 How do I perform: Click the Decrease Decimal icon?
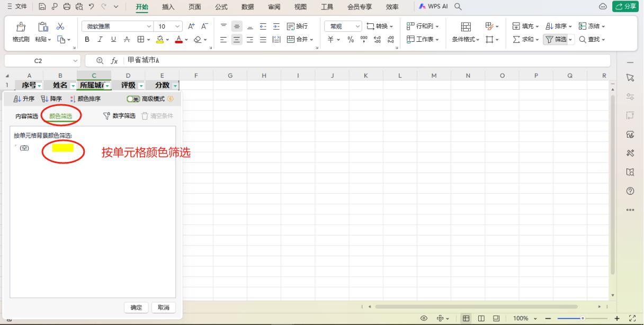click(391, 39)
